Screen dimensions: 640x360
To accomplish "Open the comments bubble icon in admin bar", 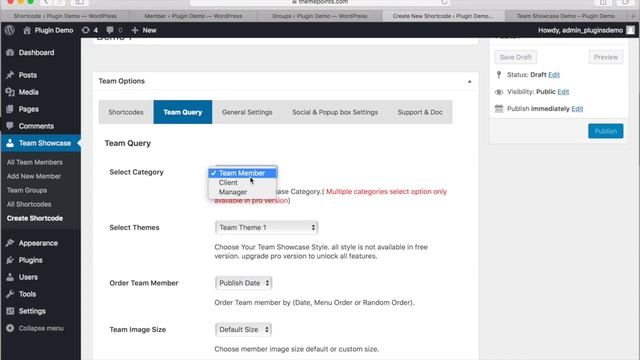I will pyautogui.click(x=110, y=30).
